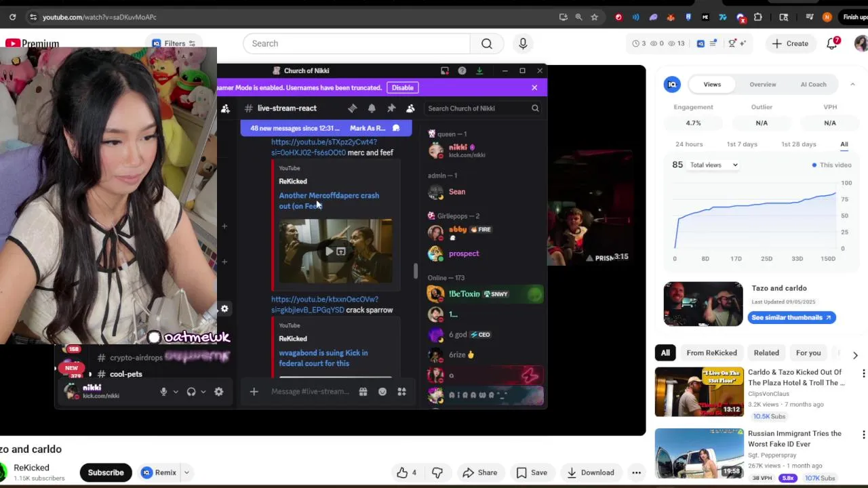Click youtu.be/ktxxnOecOVw link in chat
The height and width of the screenshot is (488, 868).
click(x=324, y=304)
